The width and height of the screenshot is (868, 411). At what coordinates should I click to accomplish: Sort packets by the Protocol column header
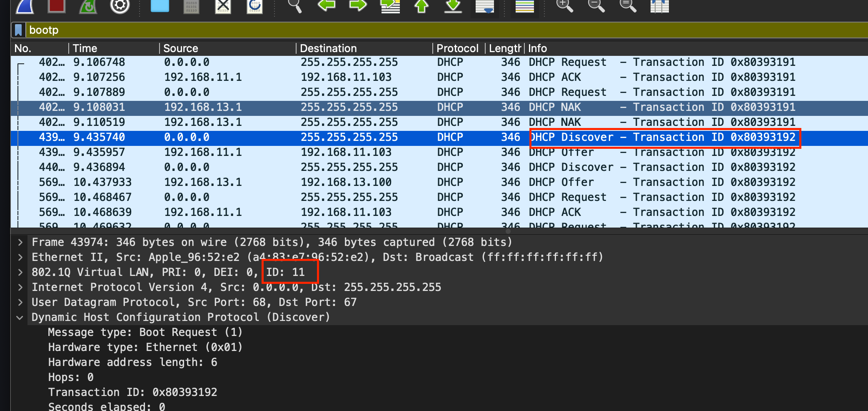pyautogui.click(x=457, y=48)
